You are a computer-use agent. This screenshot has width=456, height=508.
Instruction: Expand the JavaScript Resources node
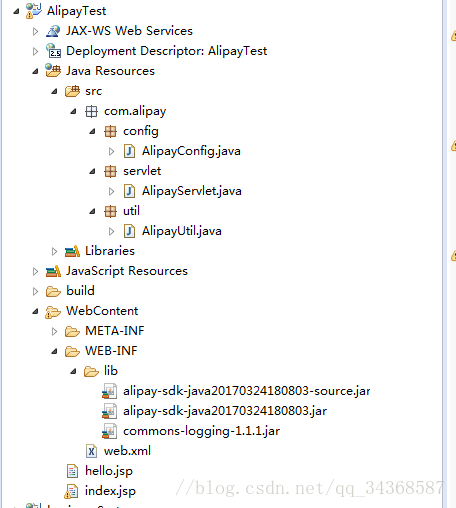pyautogui.click(x=35, y=271)
